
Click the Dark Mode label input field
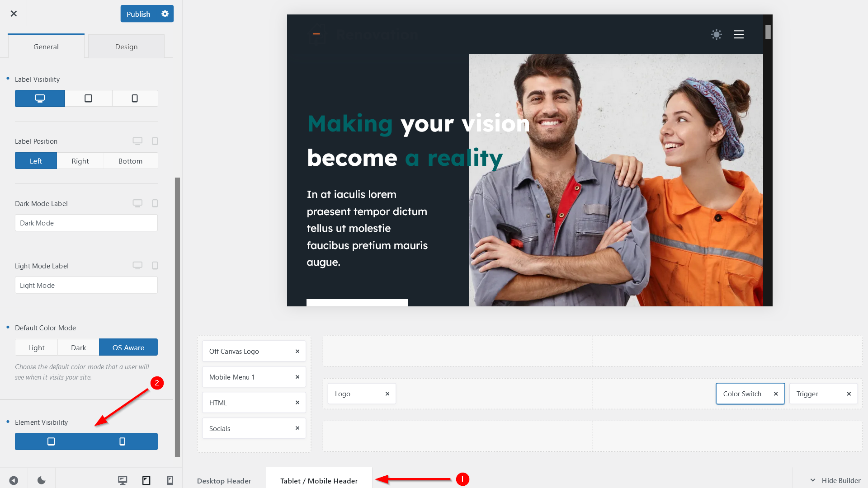(86, 222)
